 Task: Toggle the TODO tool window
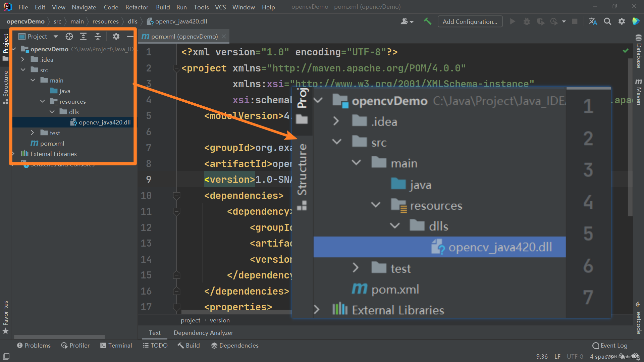[155, 346]
